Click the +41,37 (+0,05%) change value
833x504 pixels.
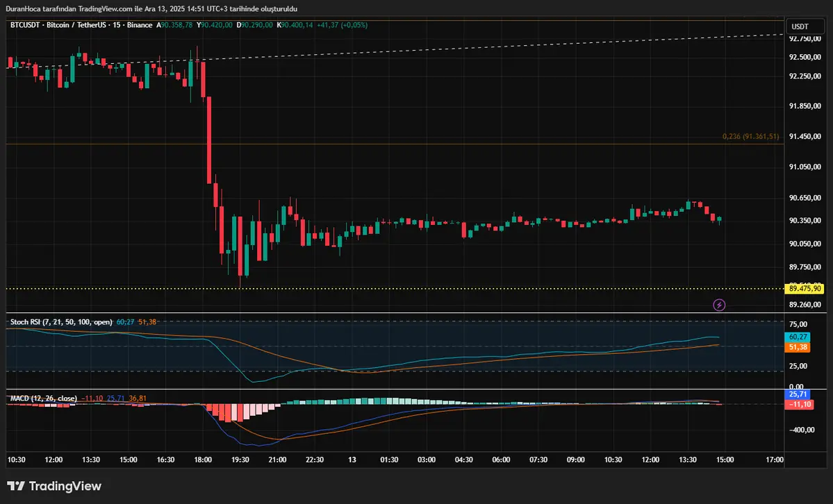pyautogui.click(x=342, y=25)
